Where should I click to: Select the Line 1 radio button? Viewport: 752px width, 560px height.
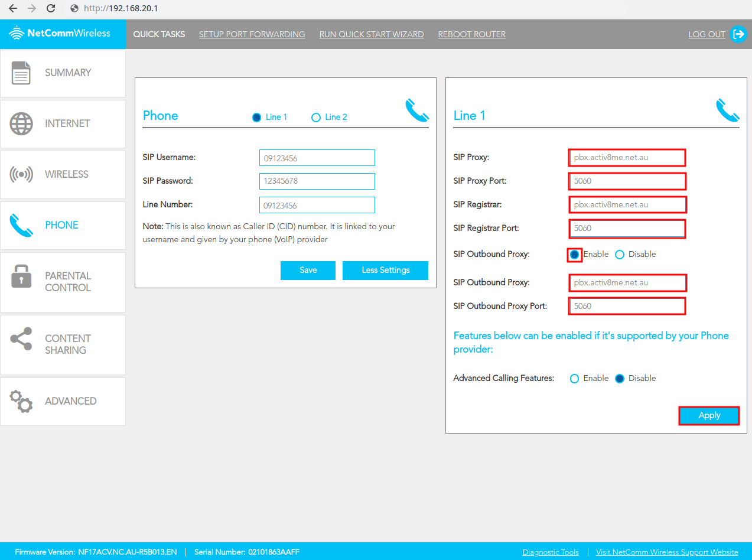256,118
